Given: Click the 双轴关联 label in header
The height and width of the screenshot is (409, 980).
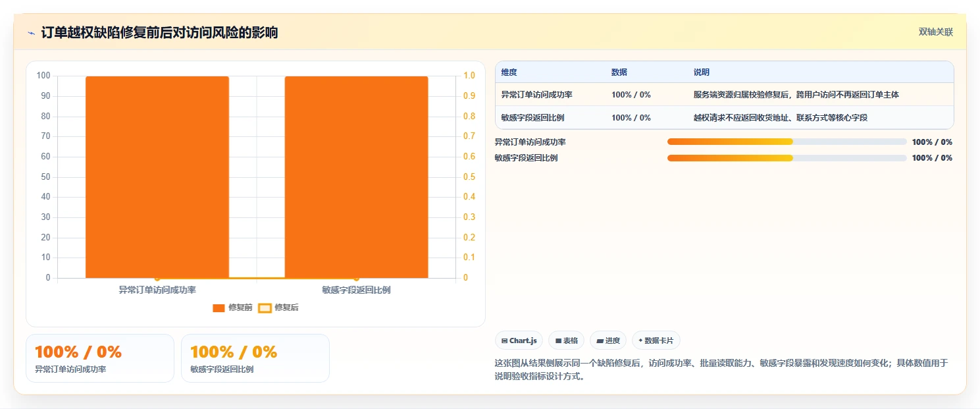Looking at the screenshot, I should 935,32.
